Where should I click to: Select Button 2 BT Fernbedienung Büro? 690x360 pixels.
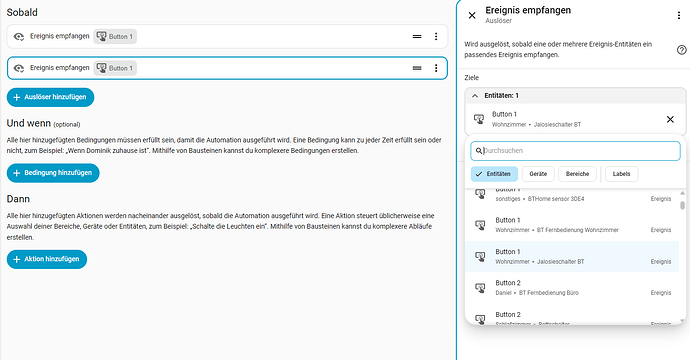click(x=572, y=288)
